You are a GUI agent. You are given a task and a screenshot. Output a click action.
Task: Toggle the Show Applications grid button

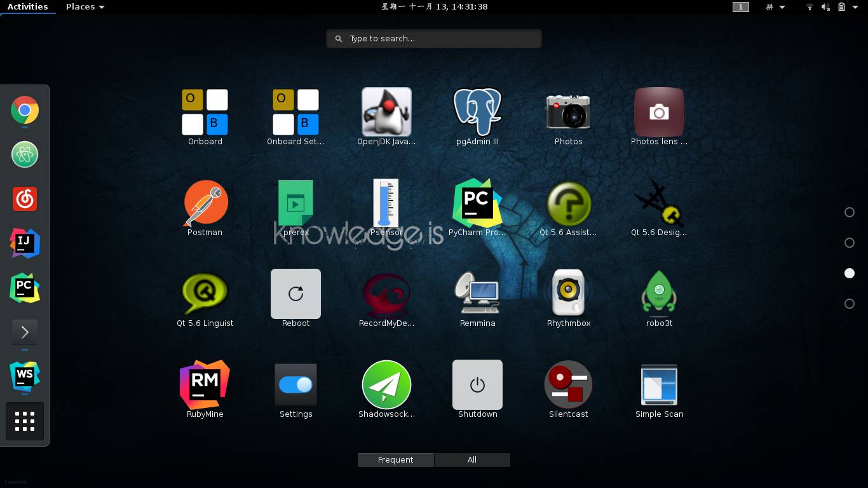pyautogui.click(x=25, y=421)
